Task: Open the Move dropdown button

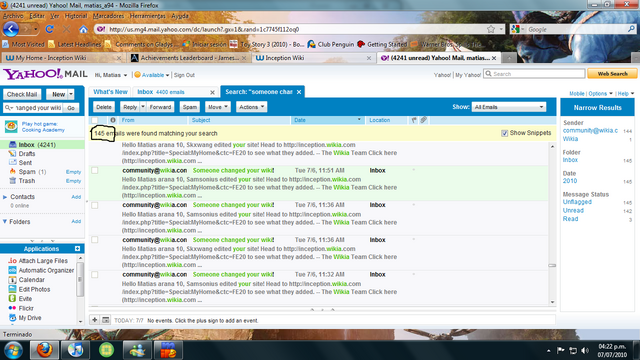Action: pyautogui.click(x=218, y=107)
